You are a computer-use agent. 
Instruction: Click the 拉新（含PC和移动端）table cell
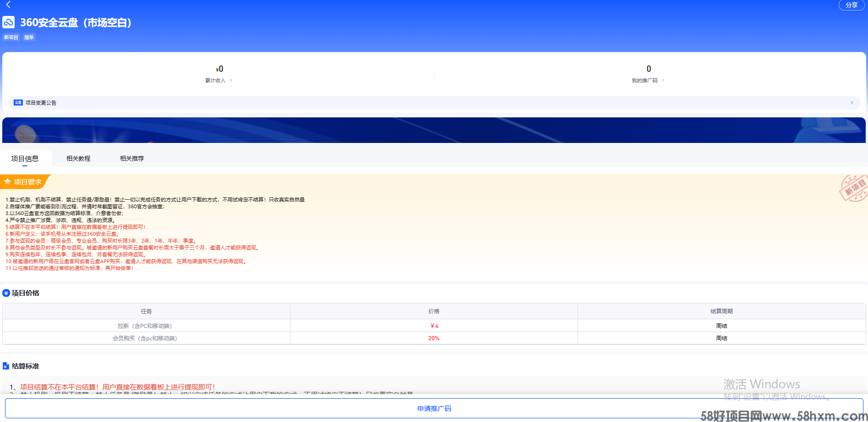pos(146,326)
